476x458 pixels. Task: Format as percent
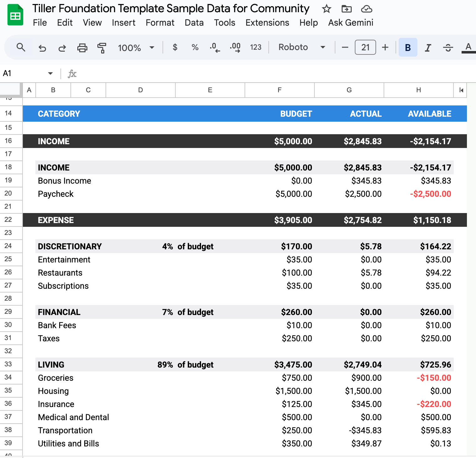195,47
